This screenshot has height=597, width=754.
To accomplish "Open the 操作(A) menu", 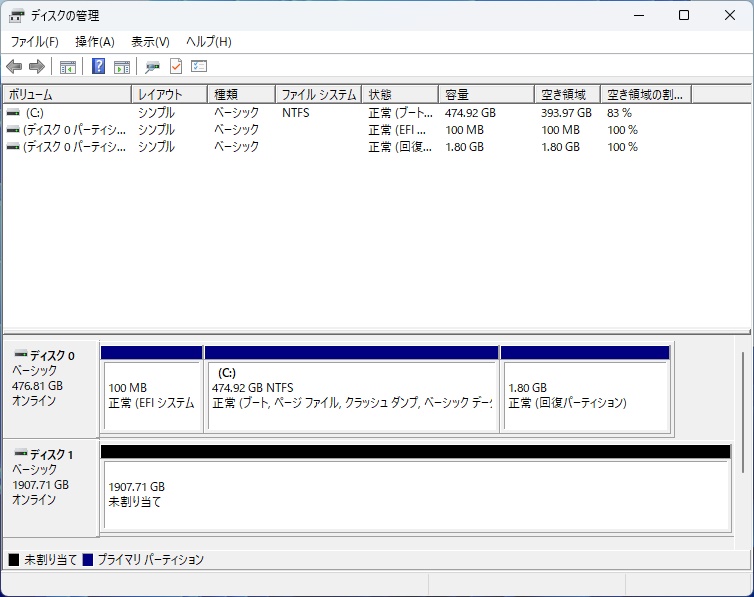I will (x=95, y=42).
